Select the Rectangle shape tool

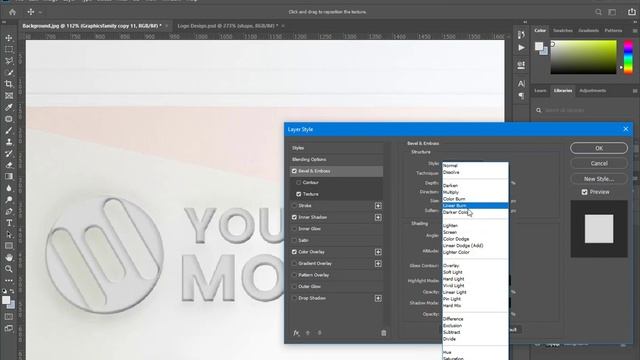click(9, 246)
